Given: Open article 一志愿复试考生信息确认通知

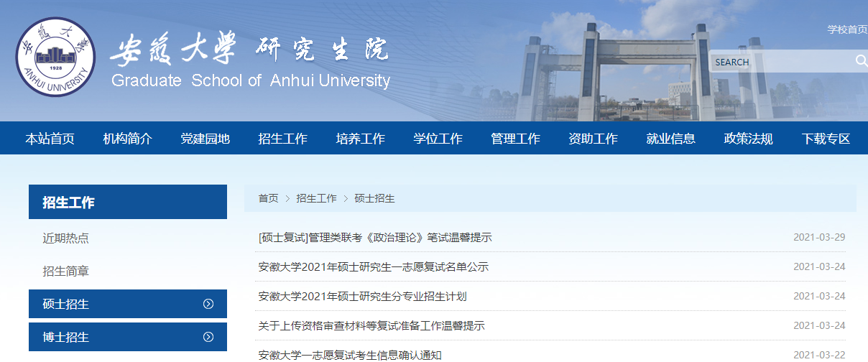Looking at the screenshot, I should tap(350, 355).
